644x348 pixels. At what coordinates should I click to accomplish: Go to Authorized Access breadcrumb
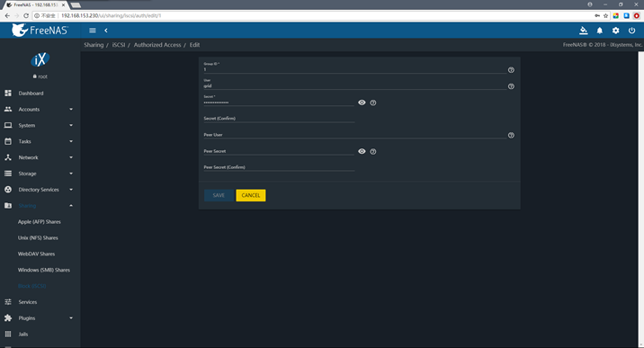click(157, 45)
